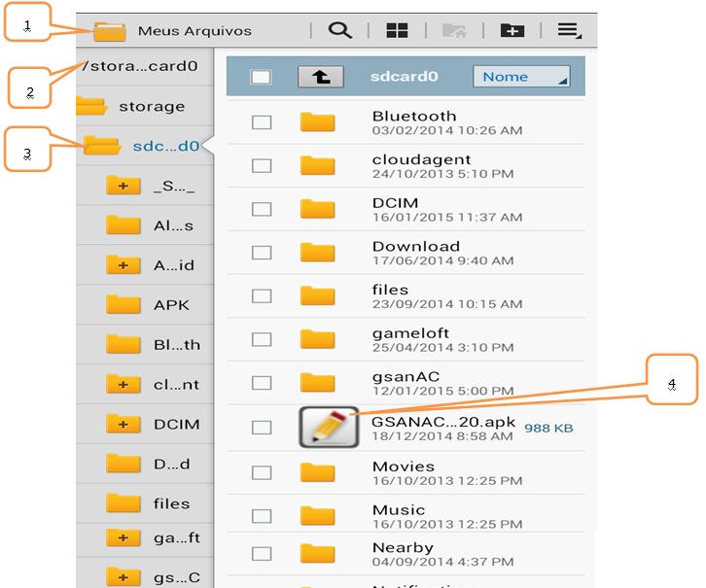Check the Movies folder checkbox

(262, 472)
